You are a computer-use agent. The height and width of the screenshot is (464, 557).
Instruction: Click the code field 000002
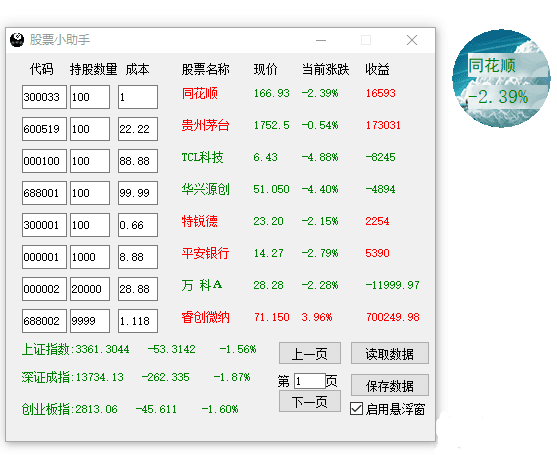[44, 289]
